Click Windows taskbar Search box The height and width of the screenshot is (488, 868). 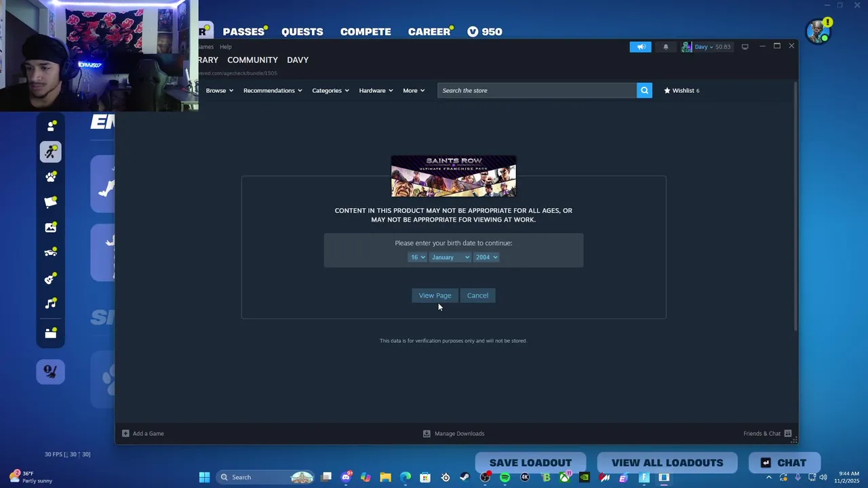tap(267, 477)
